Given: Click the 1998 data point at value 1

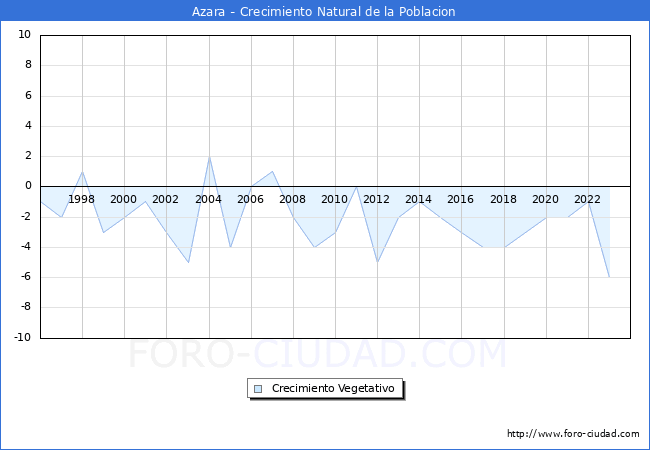Looking at the screenshot, I should (82, 172).
